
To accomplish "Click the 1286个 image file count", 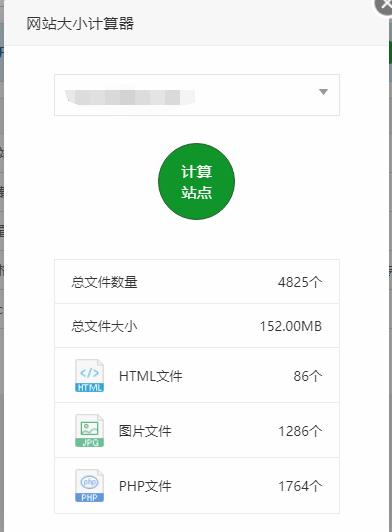I will click(x=300, y=431).
